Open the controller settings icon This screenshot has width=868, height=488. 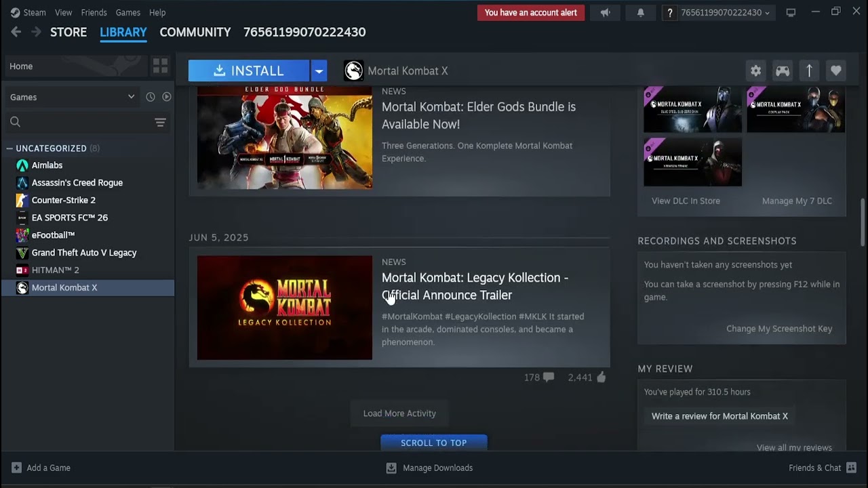click(x=783, y=70)
